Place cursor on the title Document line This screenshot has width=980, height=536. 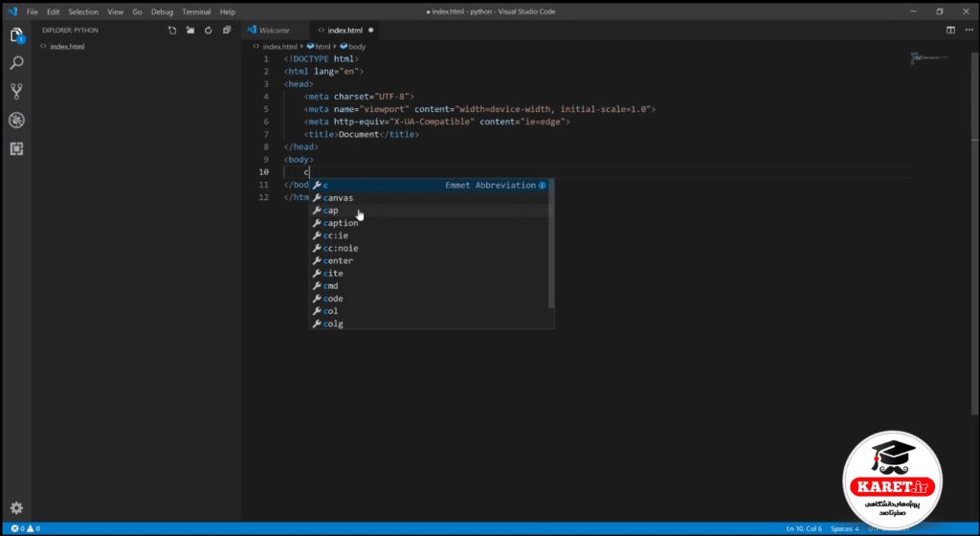click(x=361, y=134)
